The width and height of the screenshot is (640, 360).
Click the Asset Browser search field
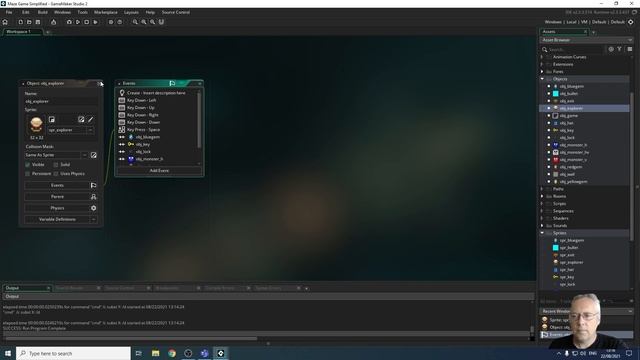pos(575,49)
